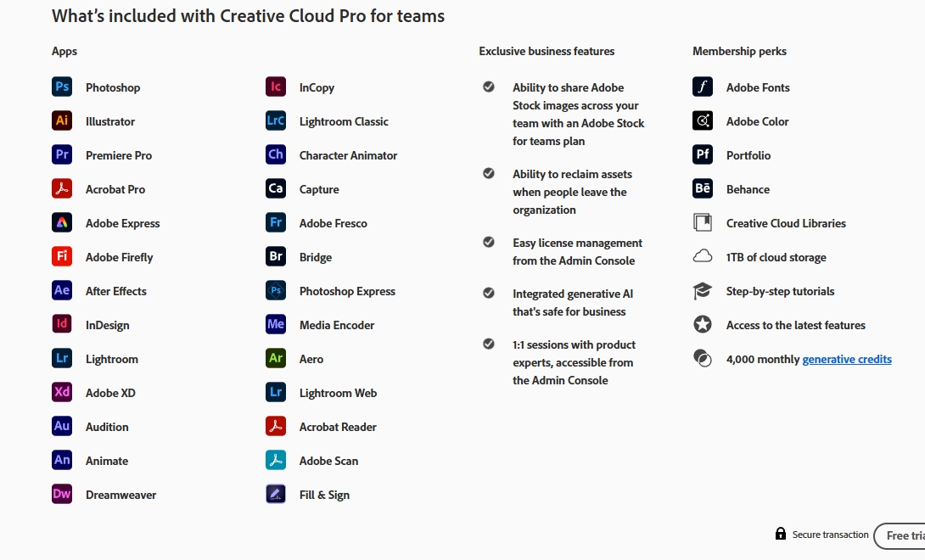Click the Adobe Color icon
The width and height of the screenshot is (925, 560).
pos(703,120)
